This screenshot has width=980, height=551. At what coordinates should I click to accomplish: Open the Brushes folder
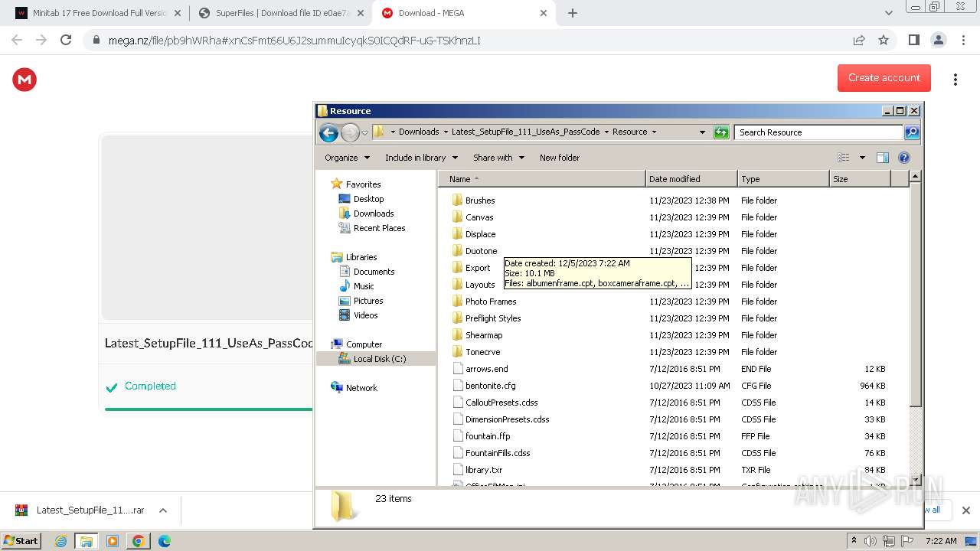tap(480, 201)
